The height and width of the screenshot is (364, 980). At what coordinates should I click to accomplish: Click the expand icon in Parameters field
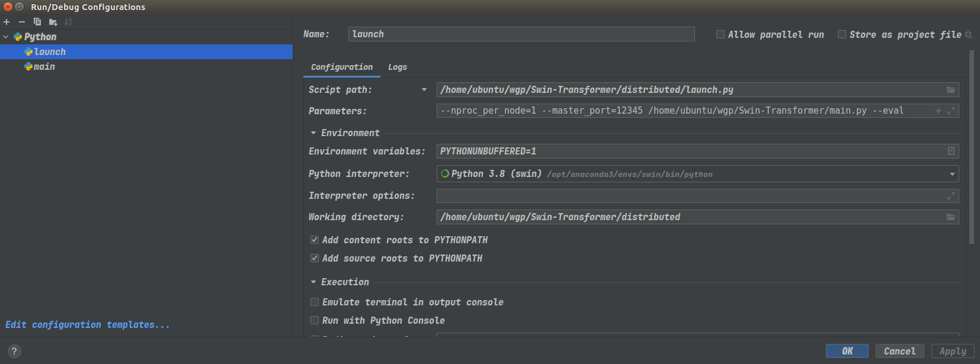pyautogui.click(x=951, y=111)
